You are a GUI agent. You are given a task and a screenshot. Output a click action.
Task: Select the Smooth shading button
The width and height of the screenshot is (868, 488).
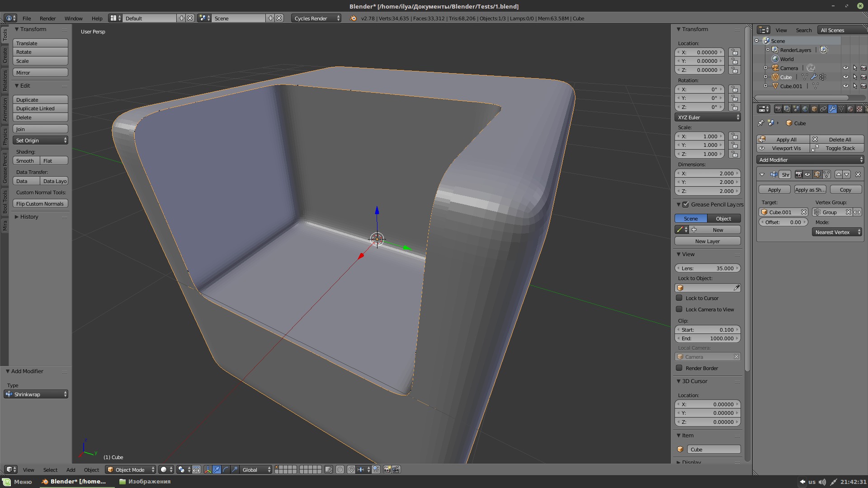[x=25, y=161]
